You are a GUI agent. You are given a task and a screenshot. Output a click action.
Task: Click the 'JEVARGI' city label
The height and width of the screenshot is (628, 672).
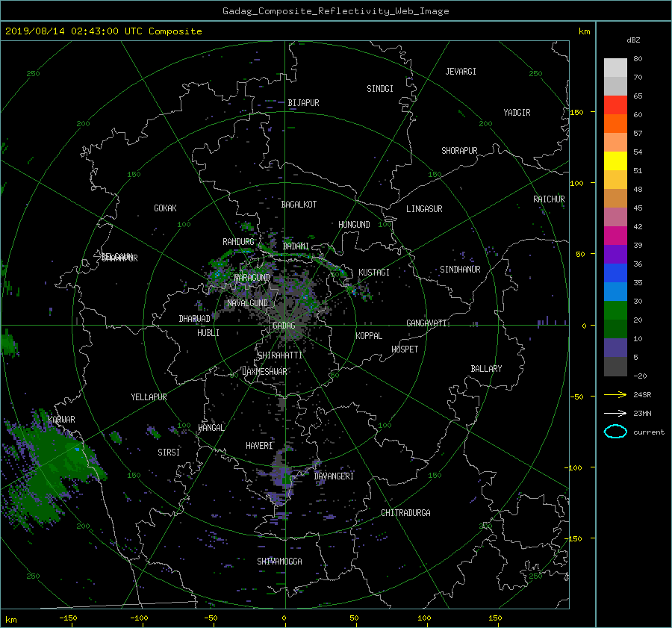pos(461,72)
